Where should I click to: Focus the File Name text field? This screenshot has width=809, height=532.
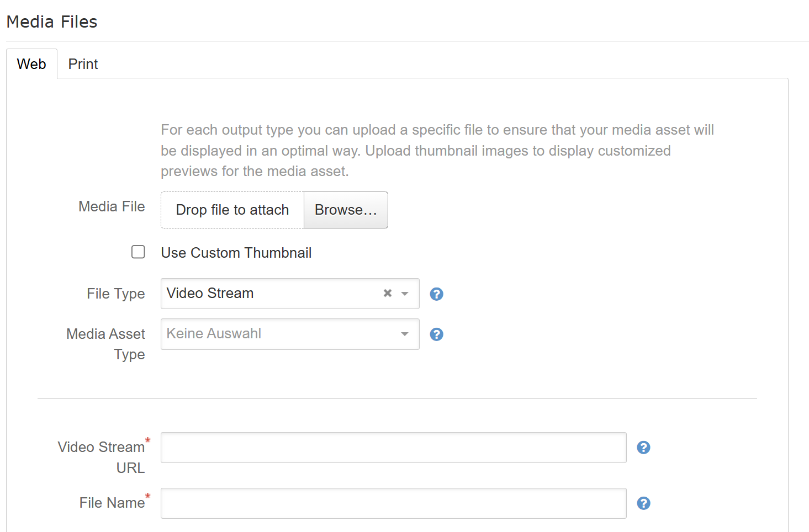coord(393,503)
